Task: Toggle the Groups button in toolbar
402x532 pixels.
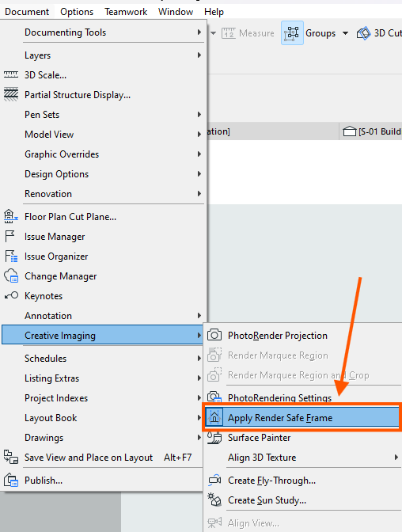Action: pos(292,33)
